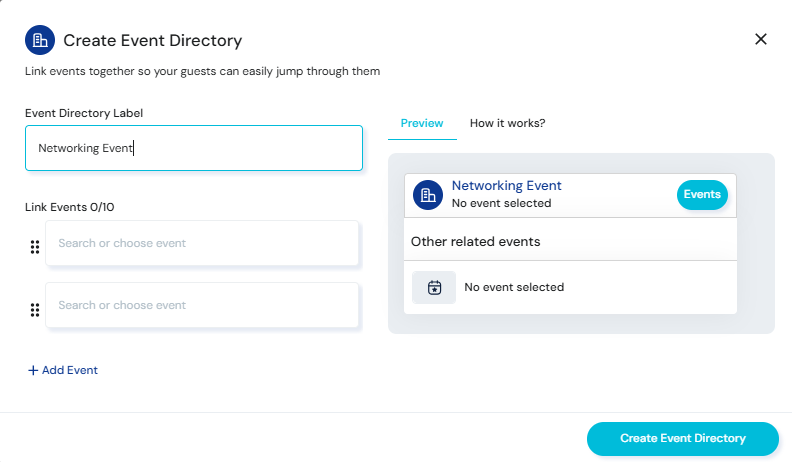Select the Networking Event title in the preview
792x462 pixels.
click(x=506, y=185)
